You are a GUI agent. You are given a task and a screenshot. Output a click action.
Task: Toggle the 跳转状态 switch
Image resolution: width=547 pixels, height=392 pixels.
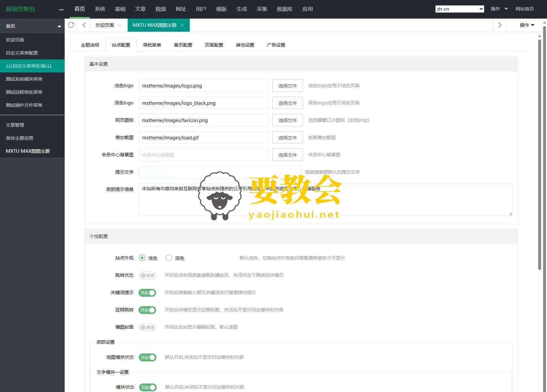click(147, 275)
